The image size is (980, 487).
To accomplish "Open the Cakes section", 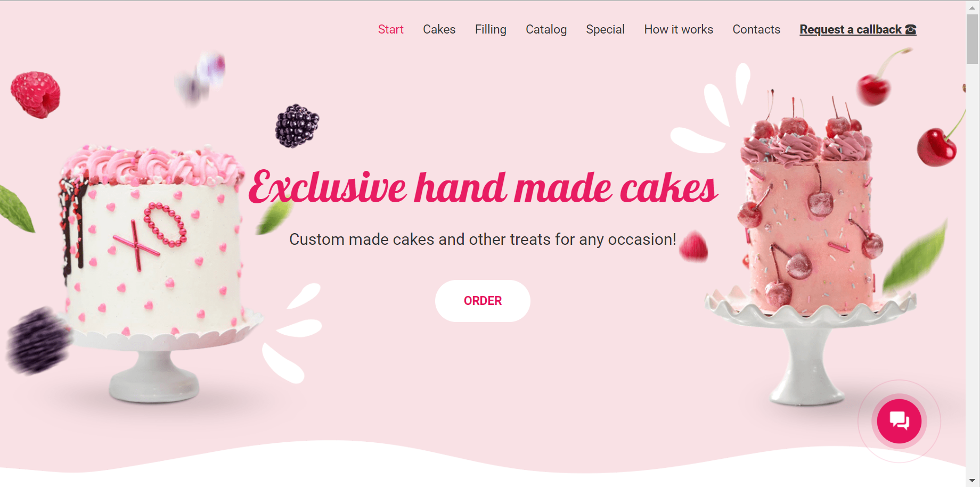I will point(439,30).
